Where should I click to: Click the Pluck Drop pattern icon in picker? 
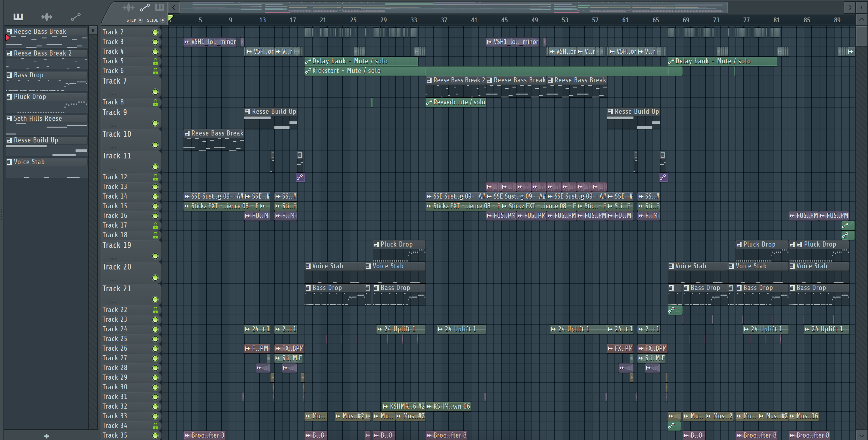pyautogui.click(x=9, y=97)
